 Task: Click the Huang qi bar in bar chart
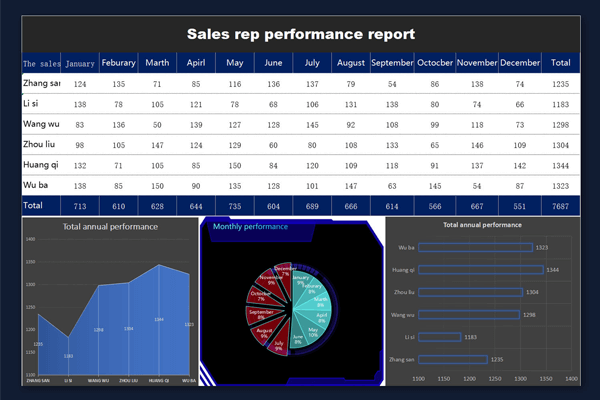pos(480,269)
